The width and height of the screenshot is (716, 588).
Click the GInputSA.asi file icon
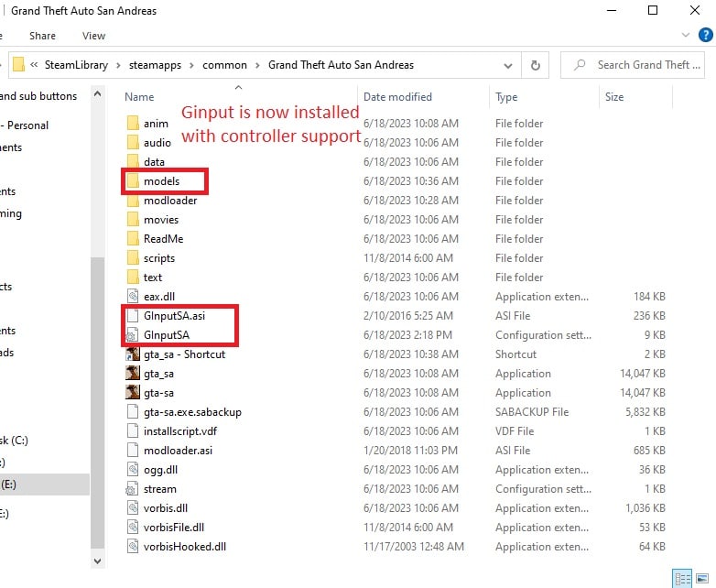[x=133, y=316]
